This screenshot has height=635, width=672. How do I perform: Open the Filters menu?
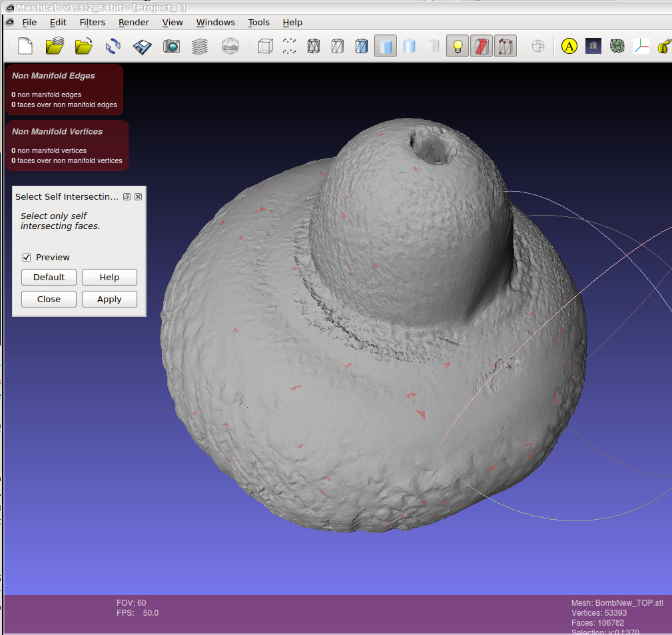point(92,22)
